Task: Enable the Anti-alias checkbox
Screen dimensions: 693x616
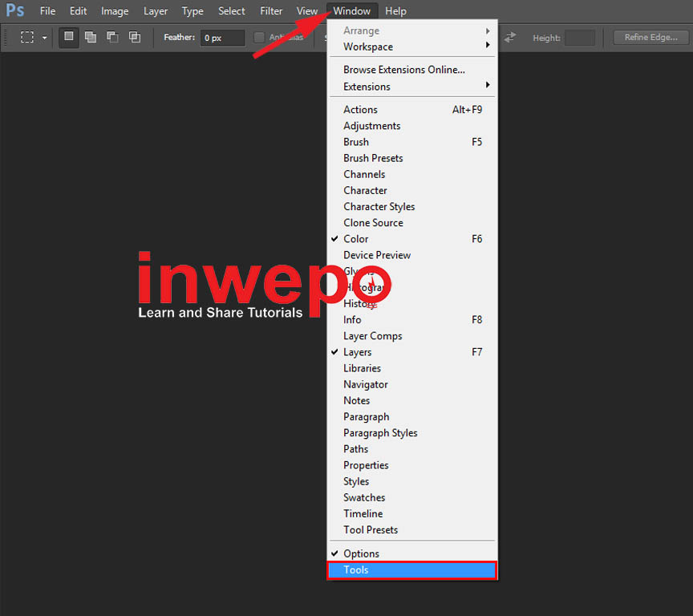Action: (259, 38)
